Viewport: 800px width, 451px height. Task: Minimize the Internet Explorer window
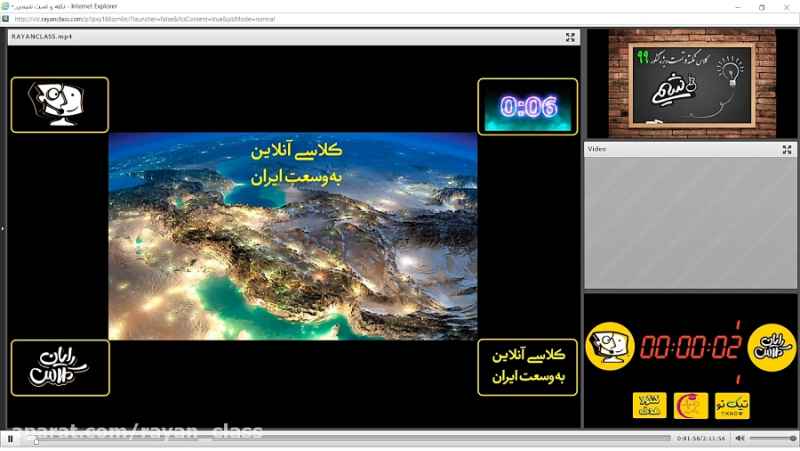coord(738,7)
